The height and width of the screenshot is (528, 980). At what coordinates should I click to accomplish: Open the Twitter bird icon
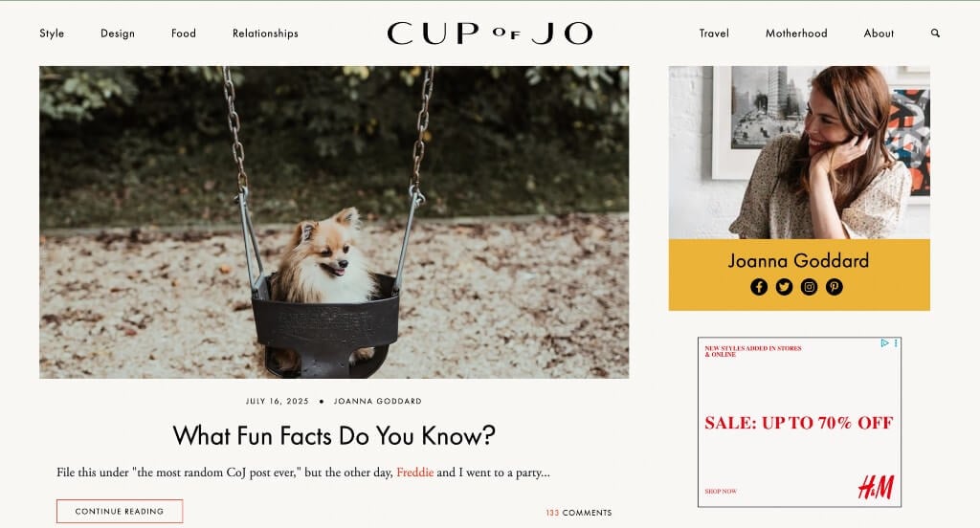pos(784,287)
